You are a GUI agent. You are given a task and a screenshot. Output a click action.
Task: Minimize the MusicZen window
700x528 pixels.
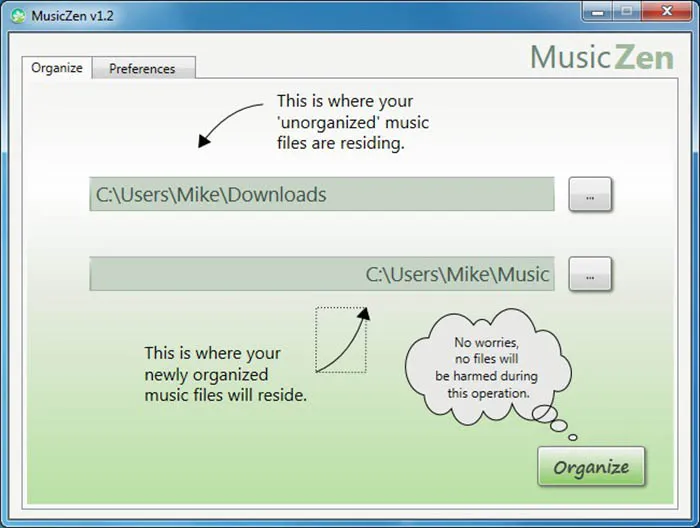tap(598, 12)
